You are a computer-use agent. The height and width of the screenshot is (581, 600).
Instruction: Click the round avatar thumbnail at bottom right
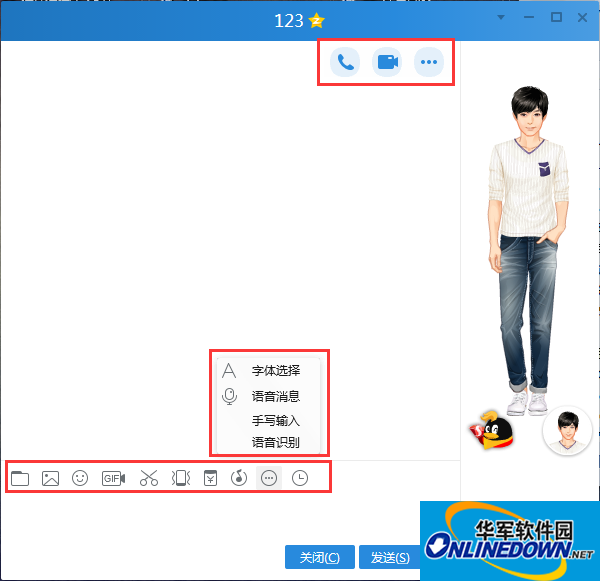pyautogui.click(x=567, y=431)
